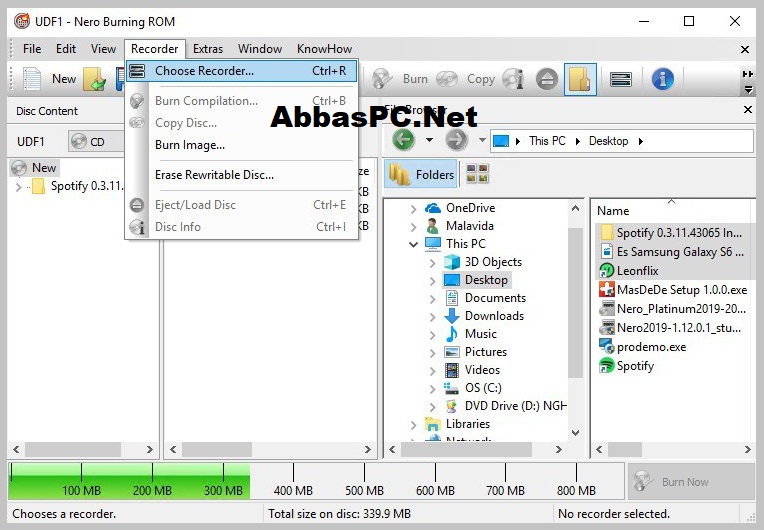Click the New compilation toolbar icon
764x530 pixels.
pyautogui.click(x=32, y=79)
